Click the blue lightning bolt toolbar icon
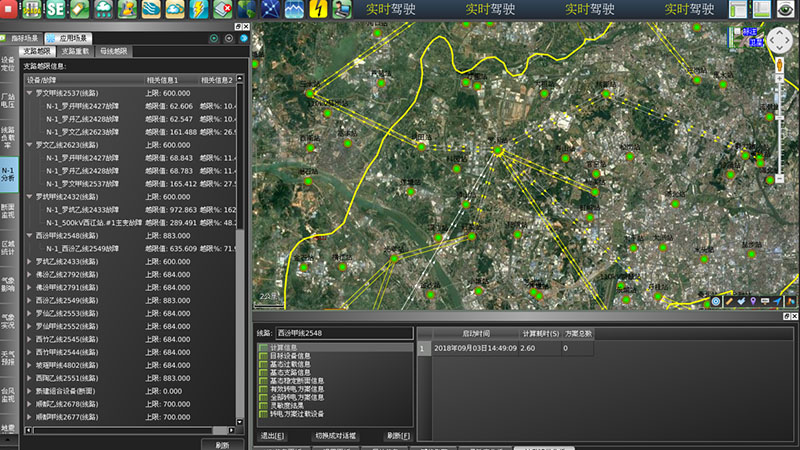The image size is (800, 450). coord(199,10)
